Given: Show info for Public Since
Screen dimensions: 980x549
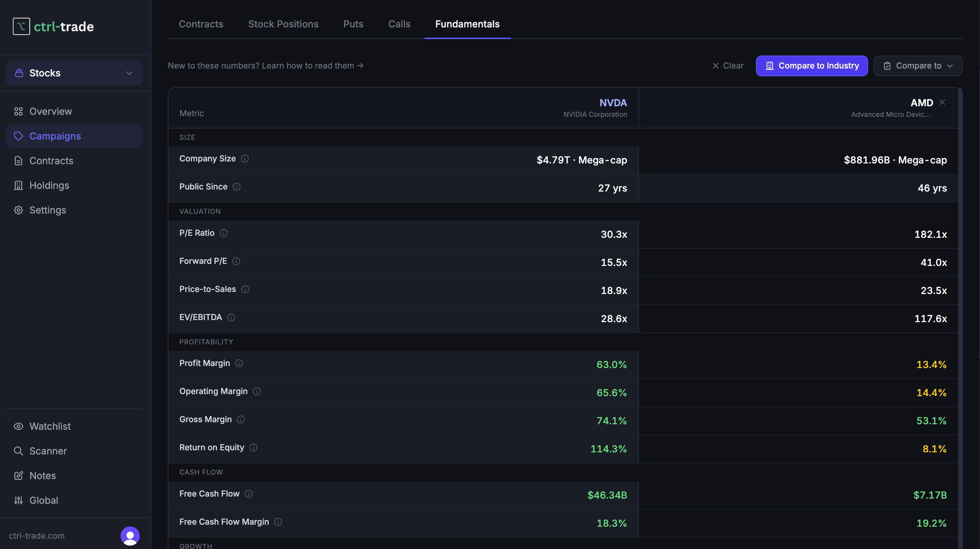Looking at the screenshot, I should pos(237,187).
